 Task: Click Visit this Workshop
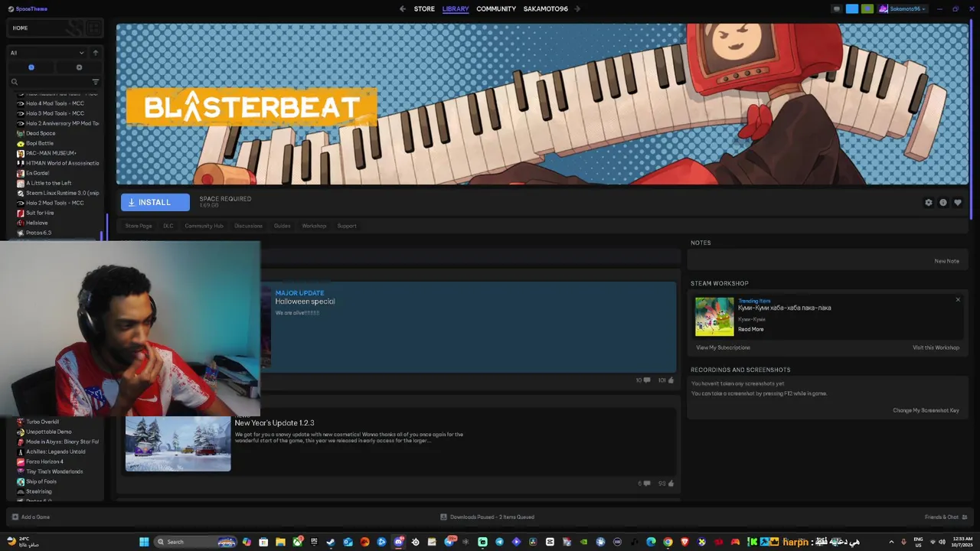(936, 347)
